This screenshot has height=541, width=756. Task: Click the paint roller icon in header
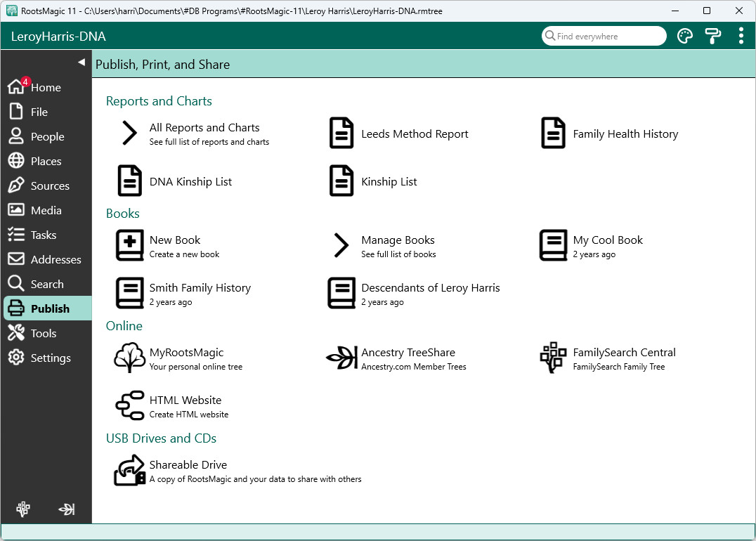pos(712,36)
